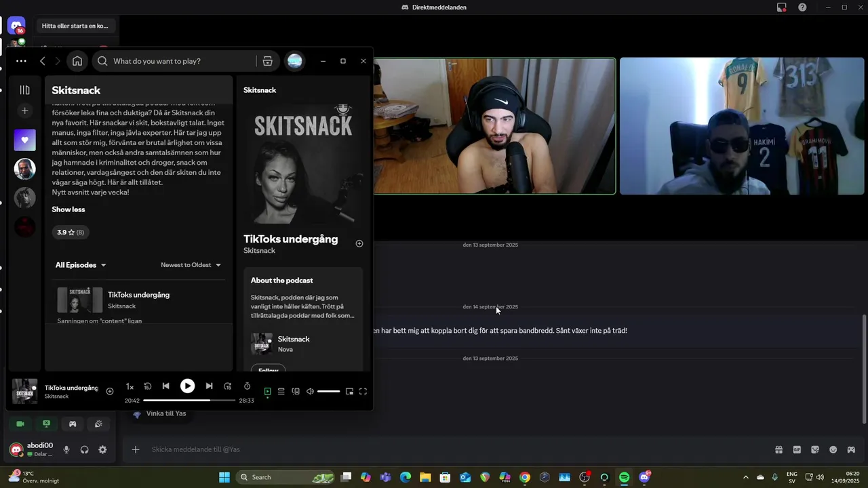Viewport: 868px width, 488px height.
Task: Open the Queue icon in player bar
Action: tap(281, 391)
